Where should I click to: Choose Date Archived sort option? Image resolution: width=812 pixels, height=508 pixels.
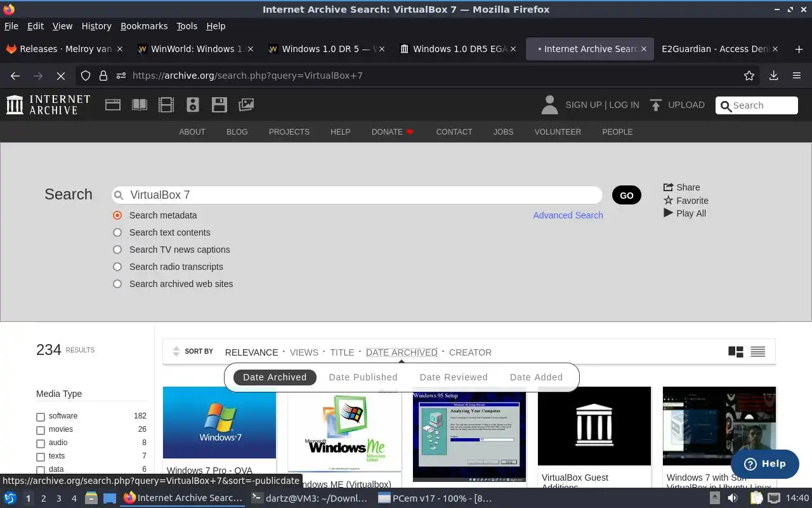click(275, 377)
